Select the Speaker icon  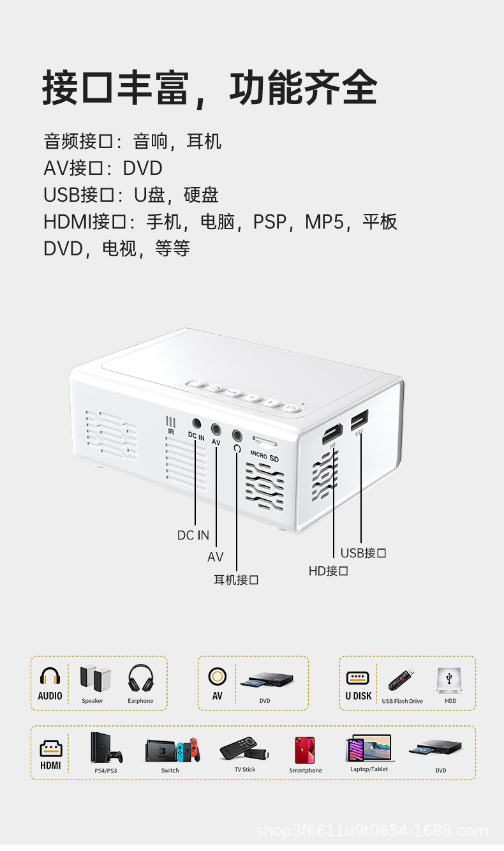[94, 678]
